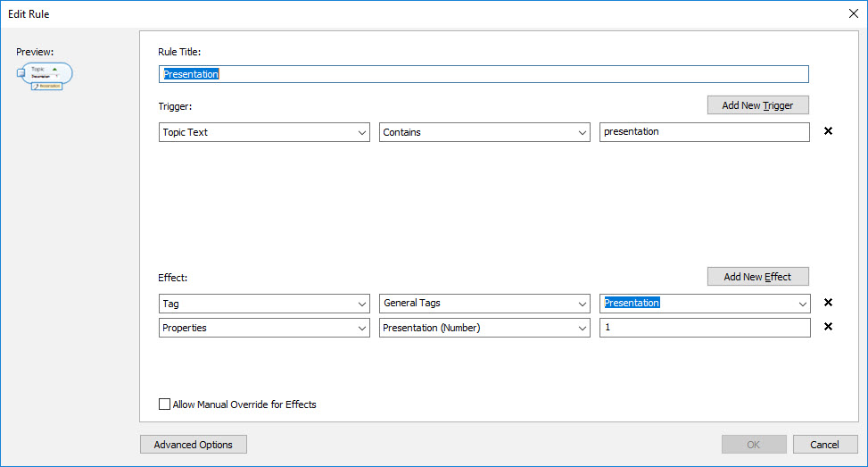Open the Topic Text trigger dropdown

coord(264,132)
